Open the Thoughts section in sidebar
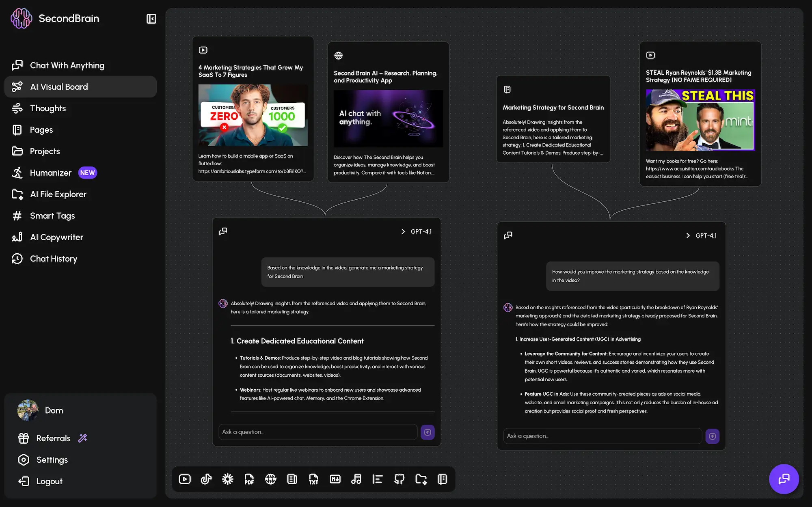Viewport: 812px width, 507px height. coord(48,108)
